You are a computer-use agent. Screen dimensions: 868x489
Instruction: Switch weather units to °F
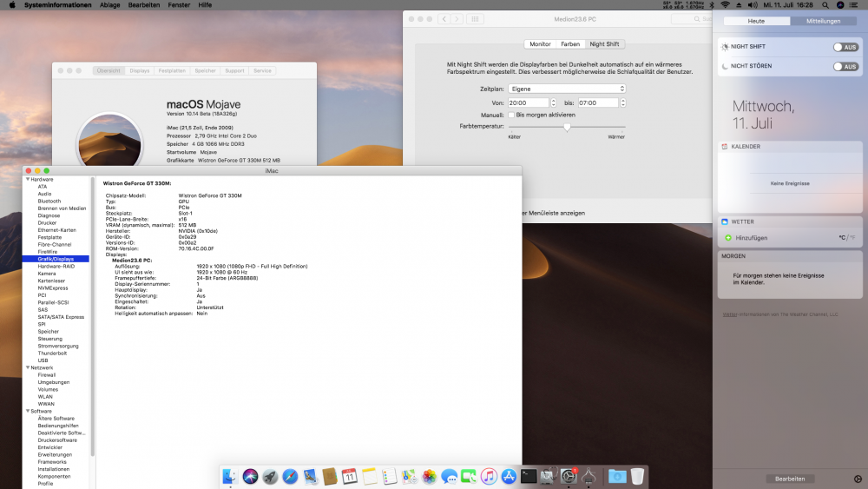(x=853, y=238)
